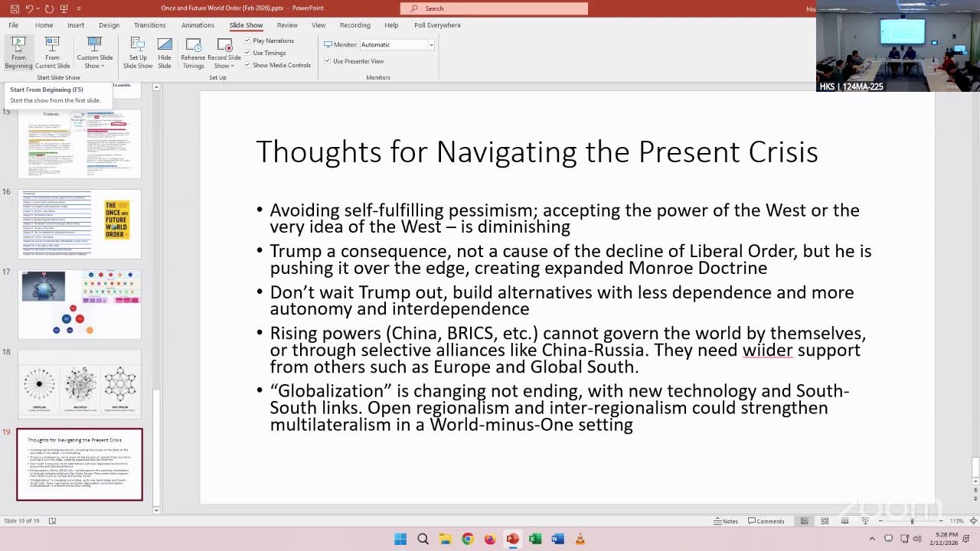Open Windows Search from taskbar
980x551 pixels.
pos(423,539)
